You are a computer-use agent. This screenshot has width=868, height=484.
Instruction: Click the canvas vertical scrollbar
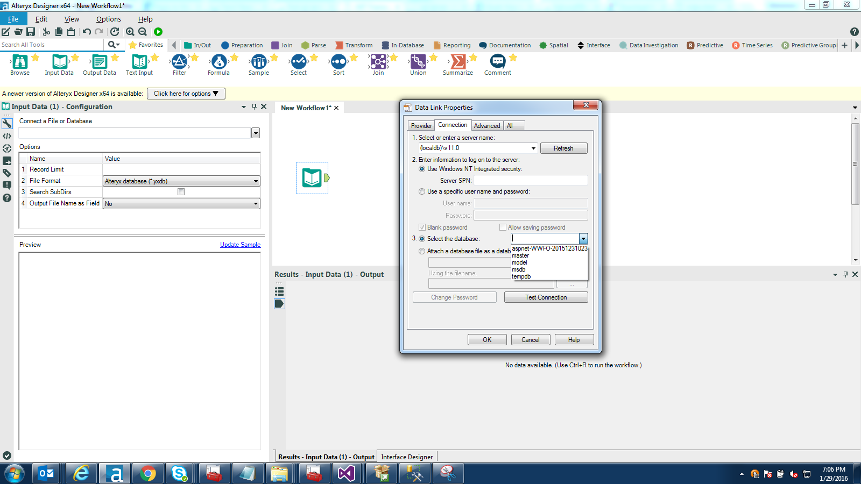click(855, 164)
